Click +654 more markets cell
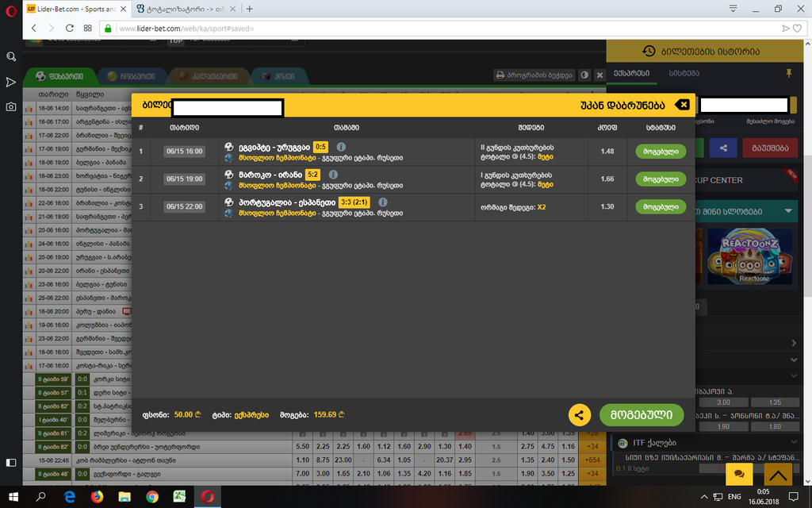Screen dimensions: 812x508 coord(592,460)
